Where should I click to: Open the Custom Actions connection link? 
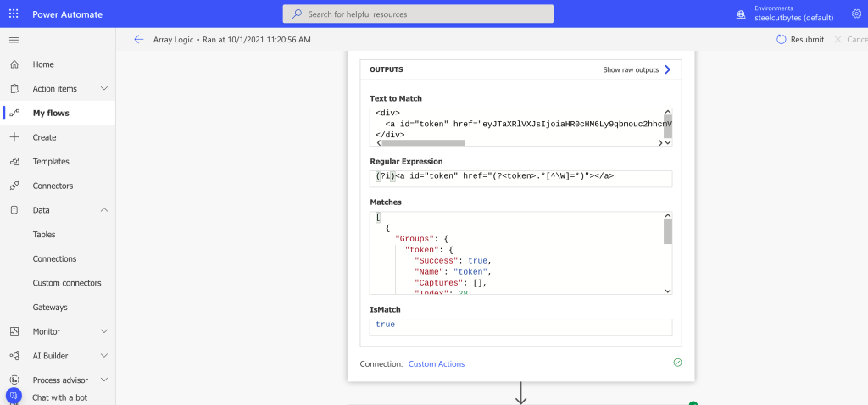pos(437,364)
